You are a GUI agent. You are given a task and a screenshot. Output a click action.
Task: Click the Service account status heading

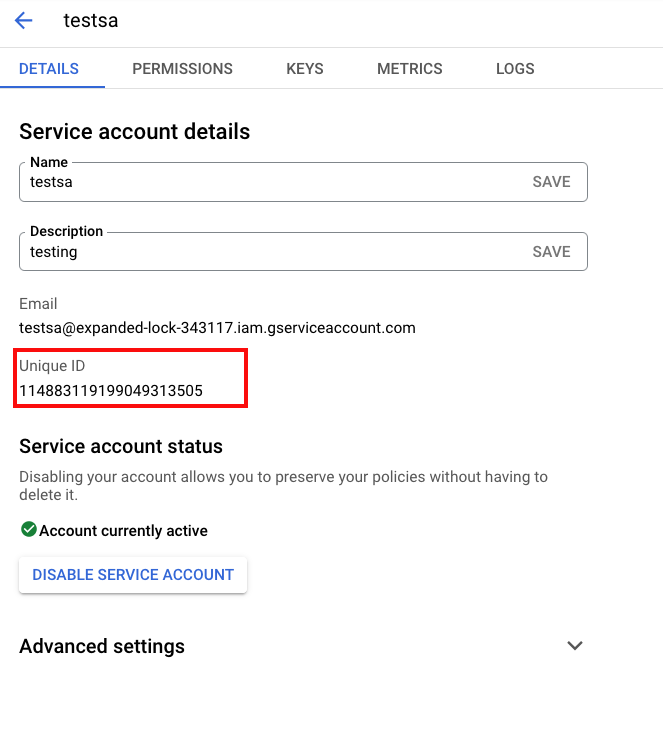(x=121, y=446)
